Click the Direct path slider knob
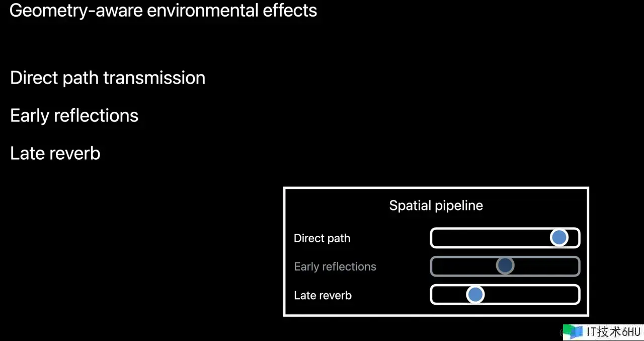This screenshot has height=341, width=644. (559, 238)
